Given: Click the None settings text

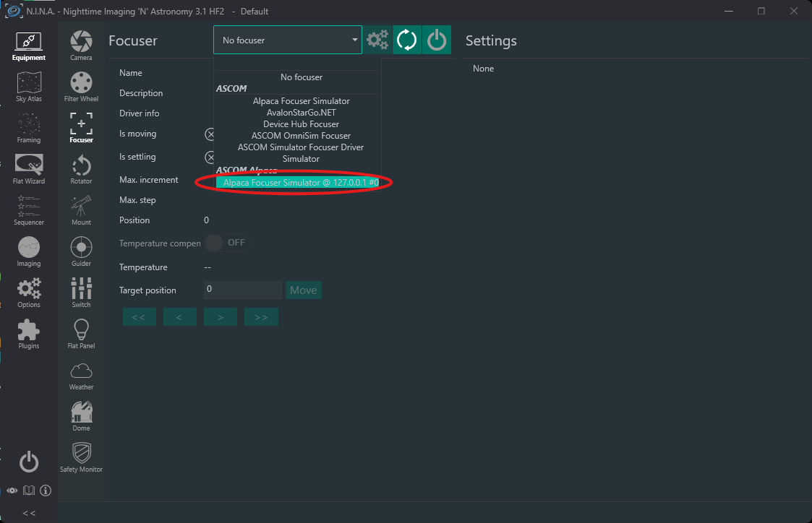Looking at the screenshot, I should click(x=483, y=69).
